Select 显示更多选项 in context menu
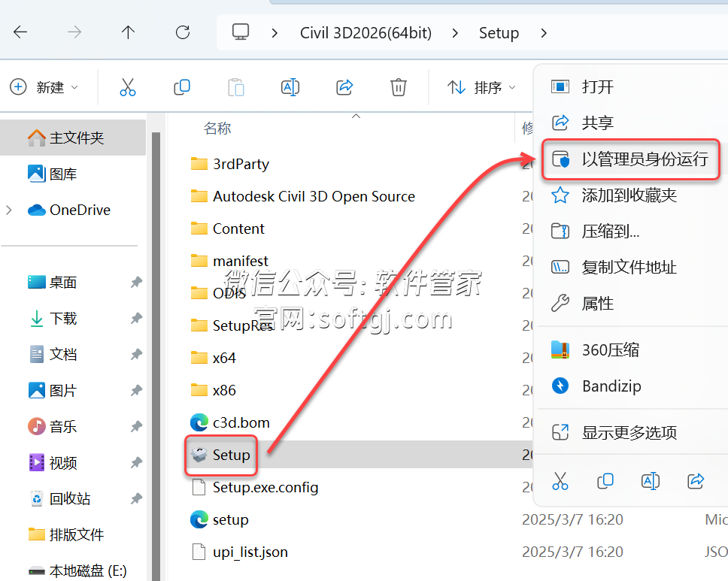This screenshot has height=581, width=728. tap(630, 432)
